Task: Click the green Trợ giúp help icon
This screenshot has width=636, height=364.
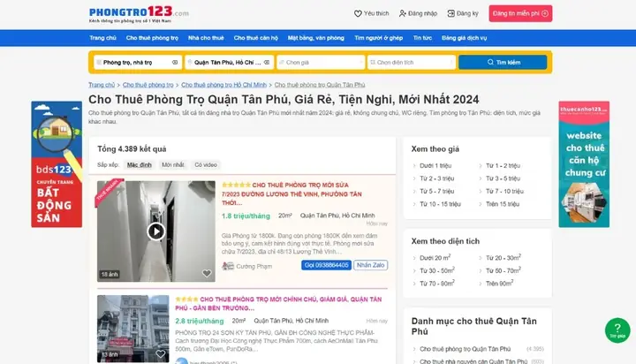Action: 617,330
